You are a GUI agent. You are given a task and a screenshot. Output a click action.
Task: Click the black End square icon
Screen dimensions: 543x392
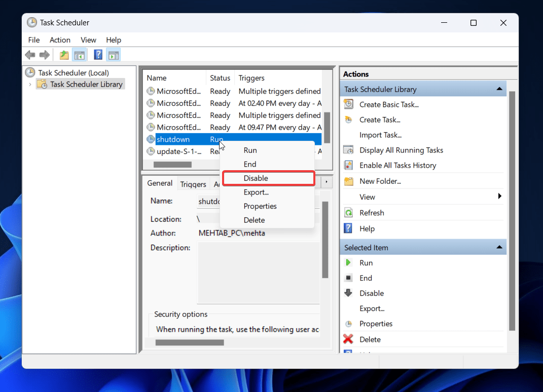348,278
